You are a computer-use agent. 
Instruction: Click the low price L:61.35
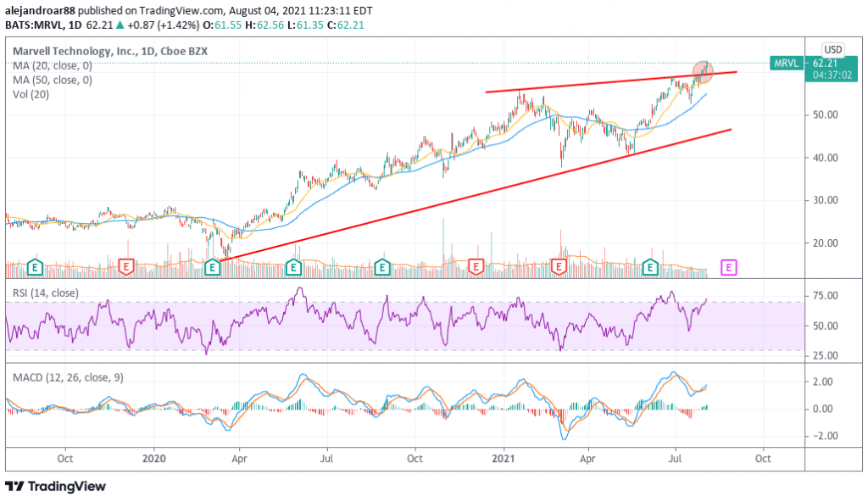[x=304, y=25]
